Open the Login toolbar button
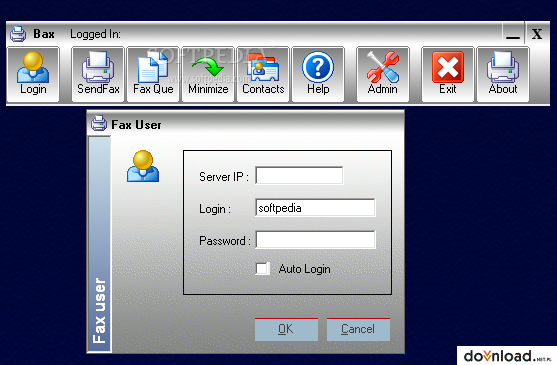Image resolution: width=557 pixels, height=365 pixels. [x=33, y=74]
